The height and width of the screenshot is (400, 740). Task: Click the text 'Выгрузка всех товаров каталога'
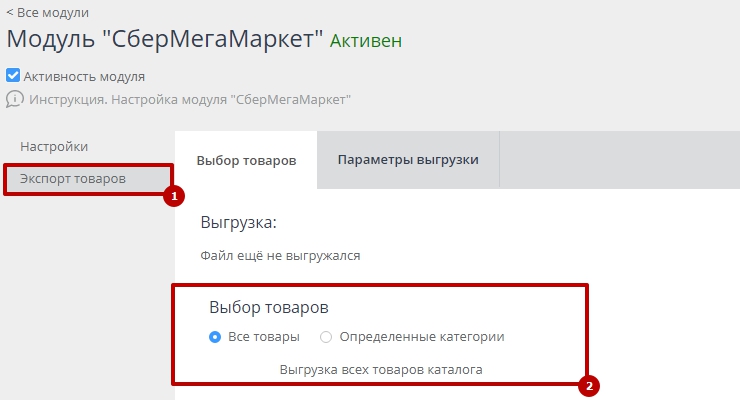[x=381, y=369]
